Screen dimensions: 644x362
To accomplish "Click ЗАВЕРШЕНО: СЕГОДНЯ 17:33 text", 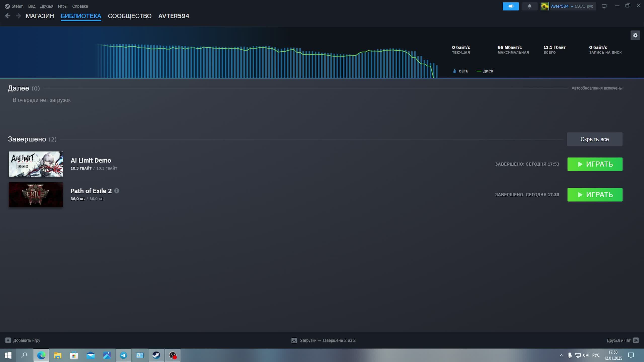I will (x=527, y=195).
